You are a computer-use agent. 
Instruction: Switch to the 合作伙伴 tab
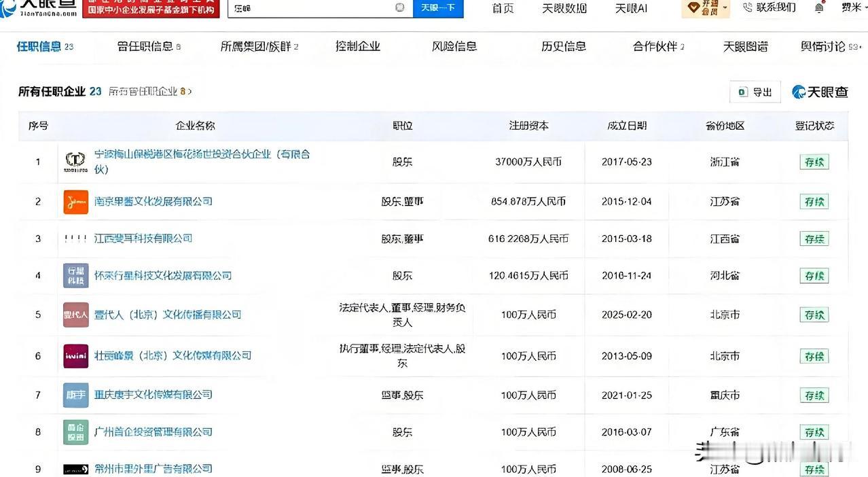click(659, 46)
